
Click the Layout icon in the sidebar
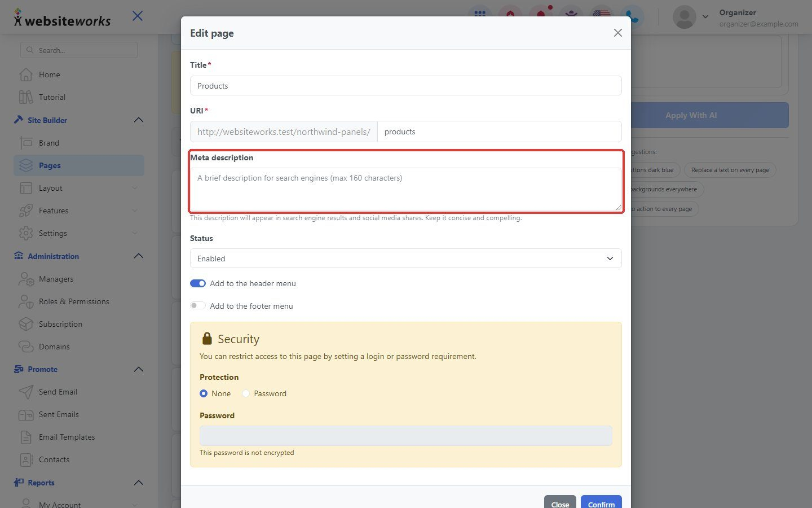pos(26,188)
